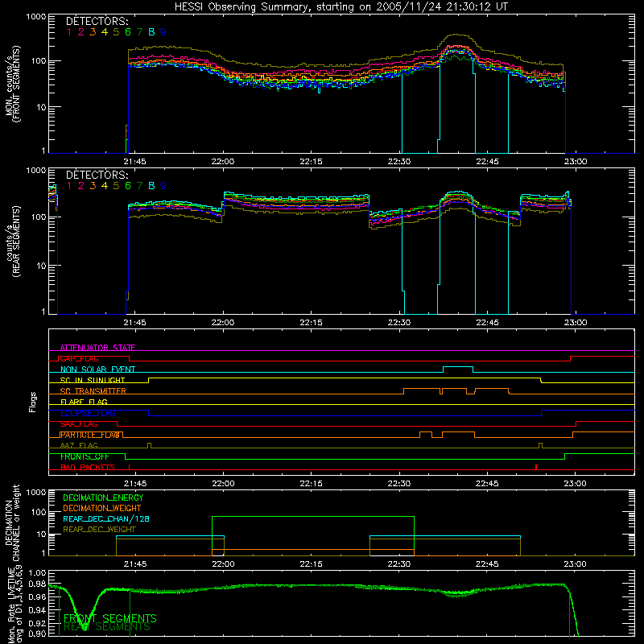Click the FRONT SEGMENTS label in livetime plot

(x=110, y=618)
